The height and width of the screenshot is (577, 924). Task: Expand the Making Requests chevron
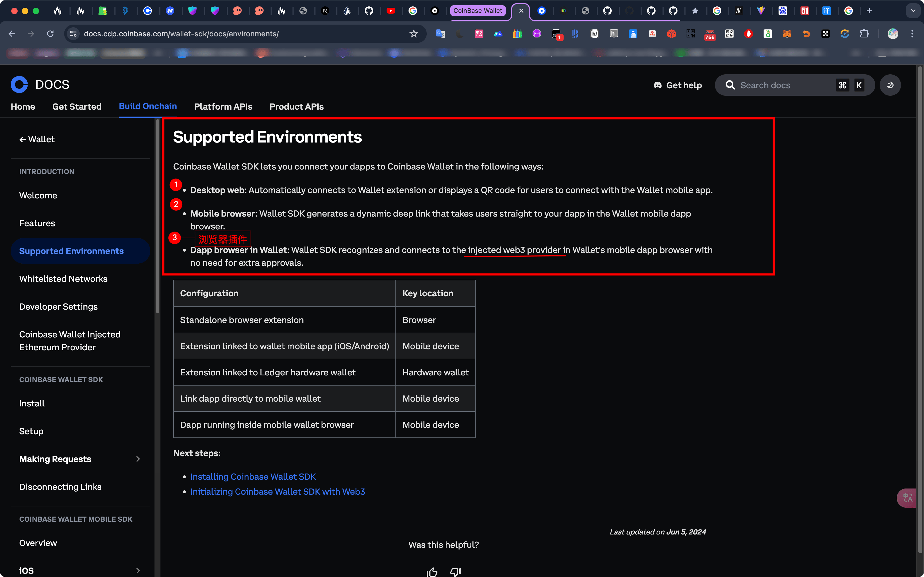(138, 459)
